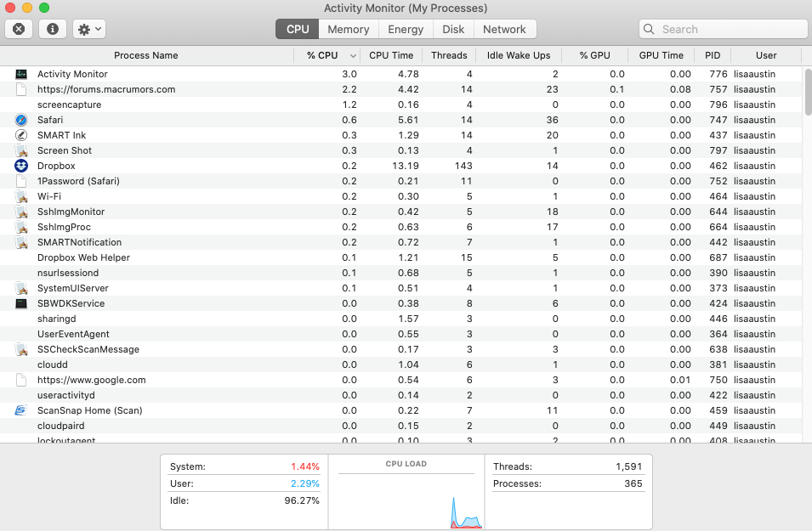Click the 1Password (Safari) document icon
The height and width of the screenshot is (531, 812).
(21, 181)
